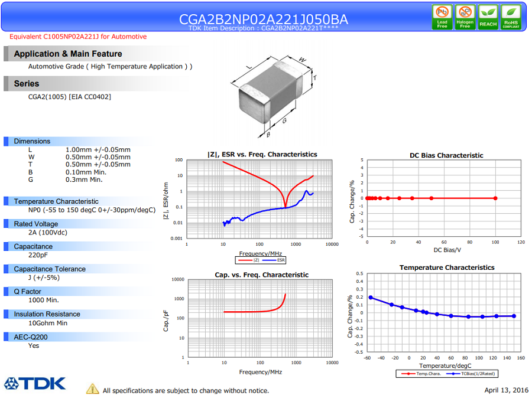Click the L dimension value 1.00mm +/-0.05mm
Viewport: 532px width, 395px height.
pos(98,150)
